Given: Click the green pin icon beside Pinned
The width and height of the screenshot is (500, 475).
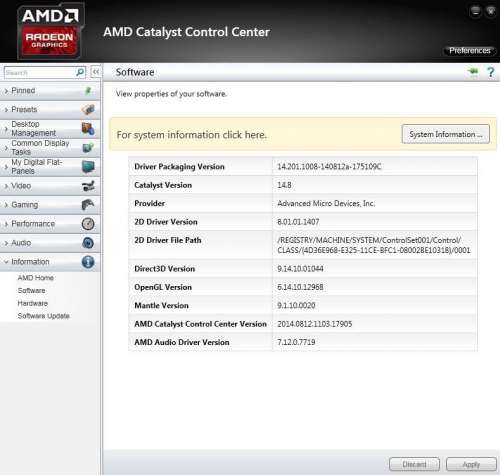Looking at the screenshot, I should [x=88, y=91].
